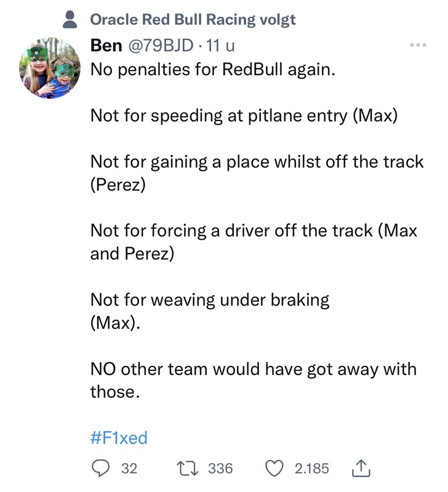Click the text about gaining a place off track
Viewport: 448px width, 492px height.
click(257, 162)
